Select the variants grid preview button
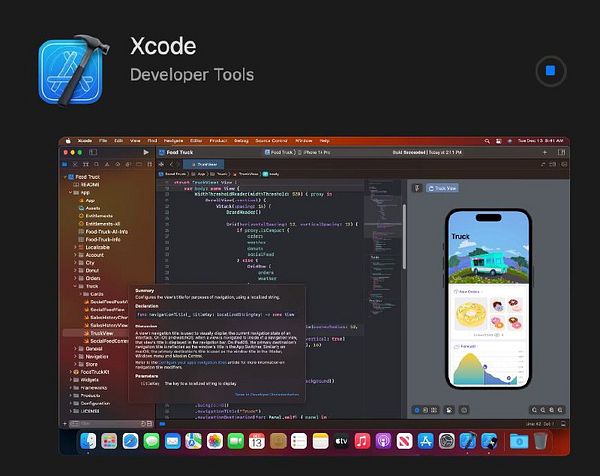Image resolution: width=600 pixels, height=476 pixels. [434, 410]
